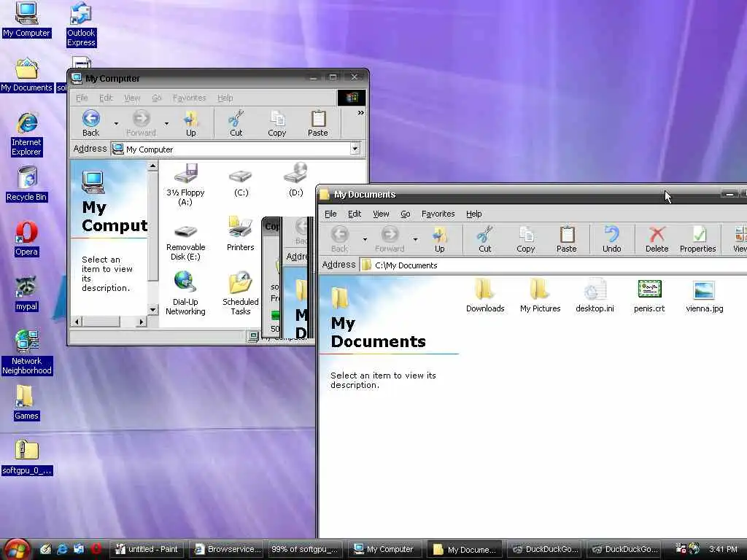Open Back history dropdown in My Computer
This screenshot has height=560, width=747.
coord(116,124)
